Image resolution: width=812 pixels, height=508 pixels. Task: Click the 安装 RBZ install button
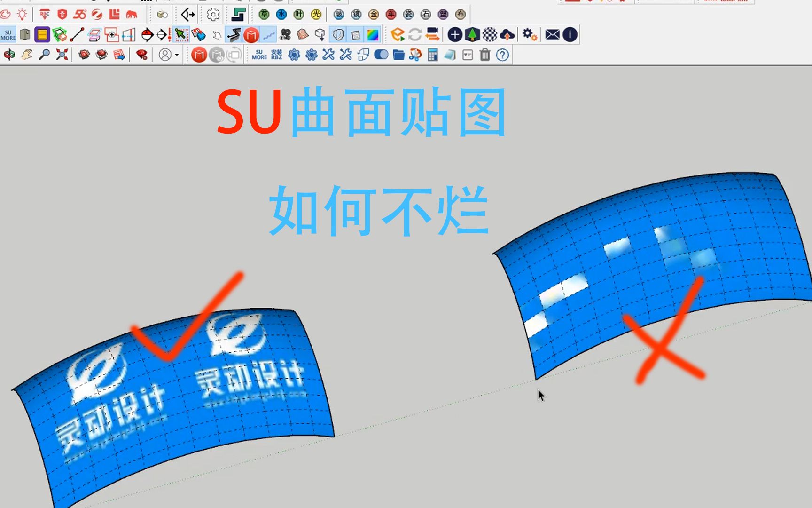[x=277, y=55]
